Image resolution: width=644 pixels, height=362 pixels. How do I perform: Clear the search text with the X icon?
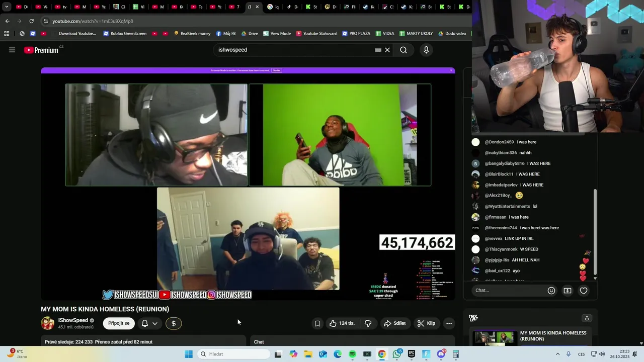tap(387, 50)
